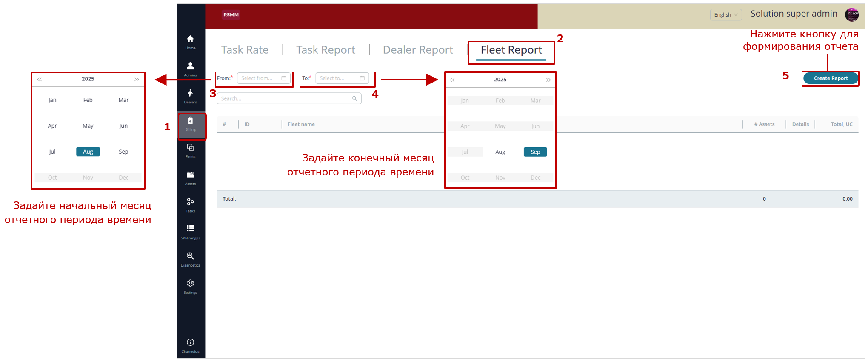Click the Create Report button
This screenshot has width=868, height=362.
[830, 78]
